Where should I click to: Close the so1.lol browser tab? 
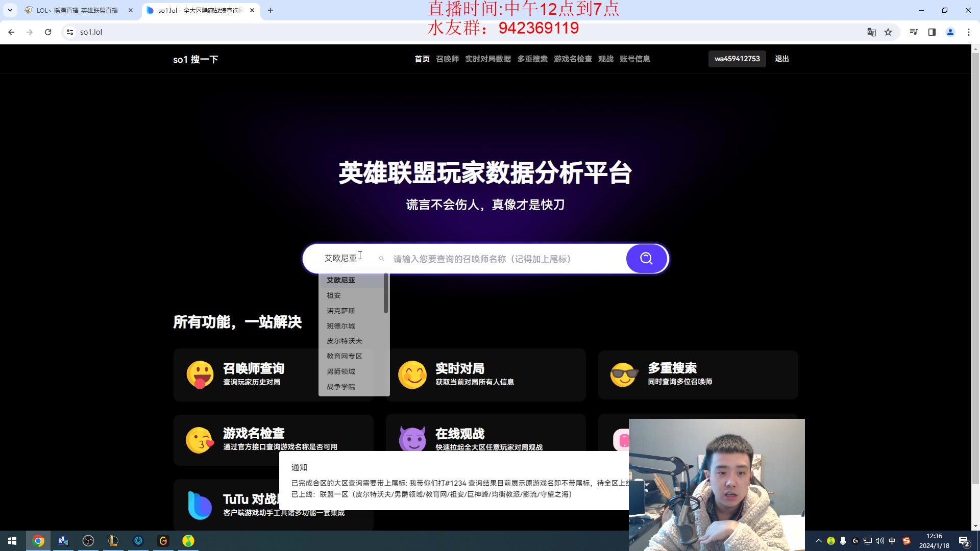click(252, 10)
